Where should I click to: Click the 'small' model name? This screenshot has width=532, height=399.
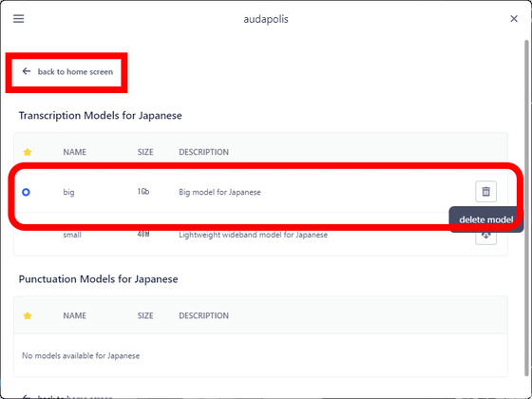pos(72,235)
